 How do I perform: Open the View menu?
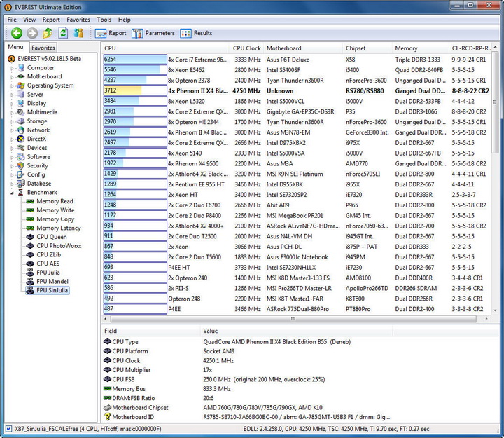click(29, 20)
